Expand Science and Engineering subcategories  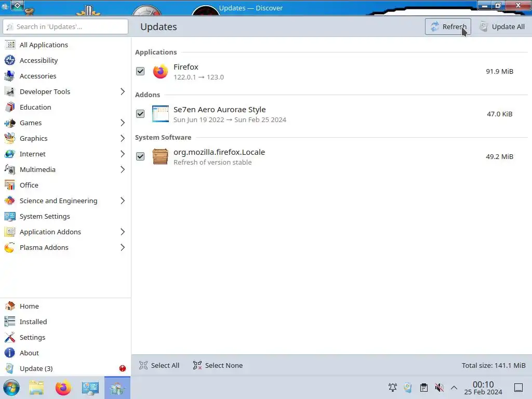[x=123, y=201]
